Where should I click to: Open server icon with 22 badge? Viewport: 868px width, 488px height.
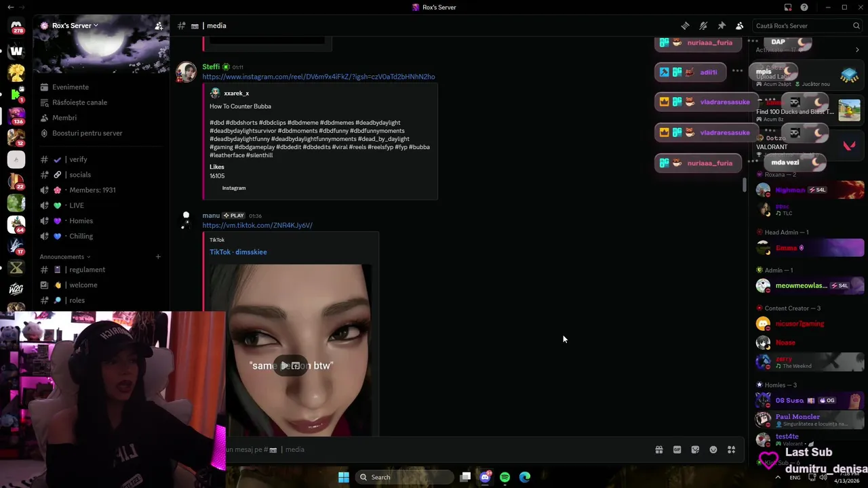pos(16,181)
